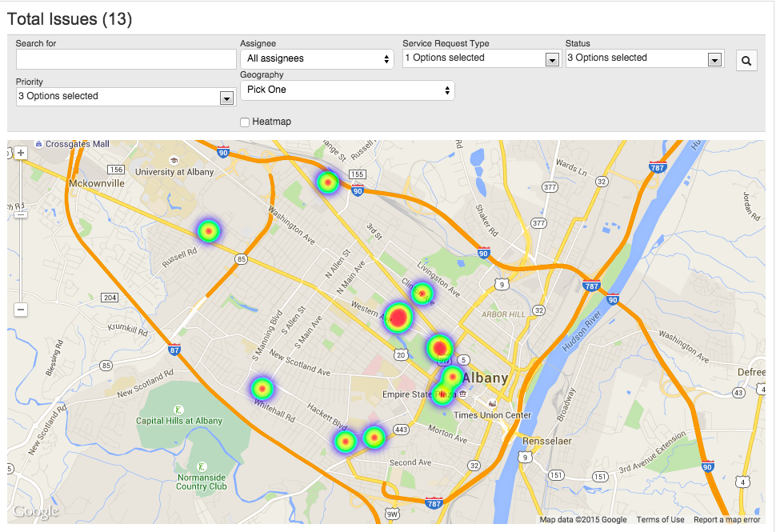
Task: Open the Priority options dropdown
Action: [126, 97]
